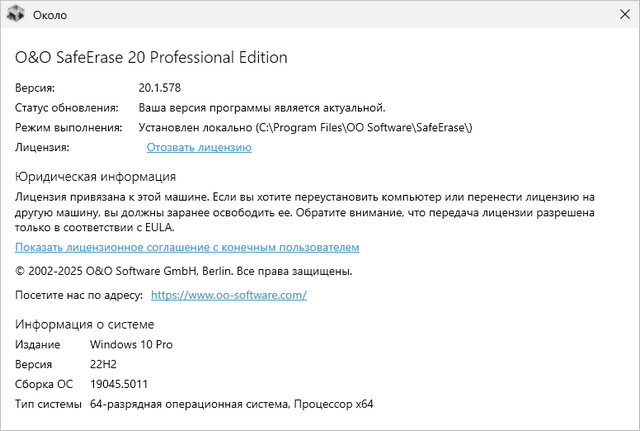Click the update status message text
This screenshot has height=431, width=640.
pyautogui.click(x=262, y=107)
